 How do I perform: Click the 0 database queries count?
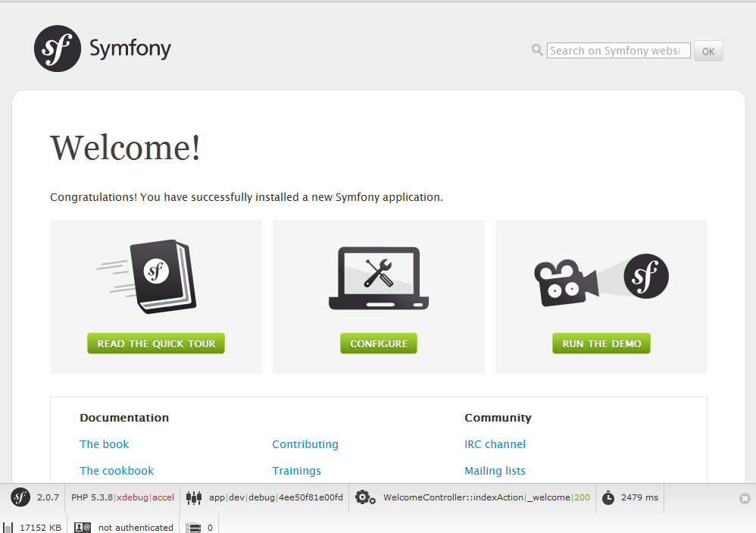(x=211, y=528)
